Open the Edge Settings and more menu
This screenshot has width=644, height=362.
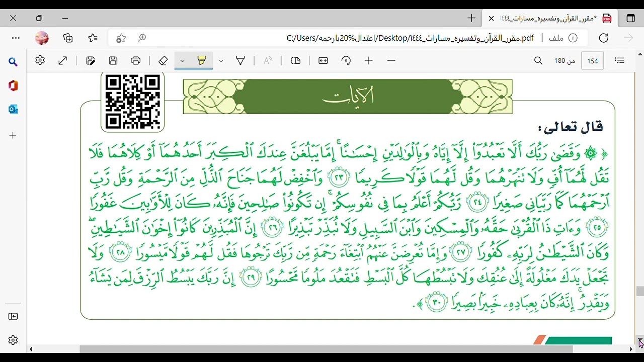coord(16,38)
